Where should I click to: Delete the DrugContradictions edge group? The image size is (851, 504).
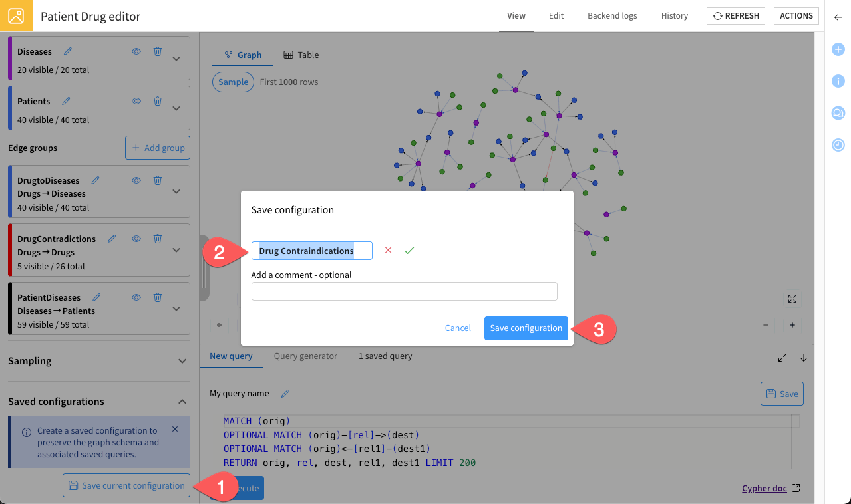coord(158,239)
